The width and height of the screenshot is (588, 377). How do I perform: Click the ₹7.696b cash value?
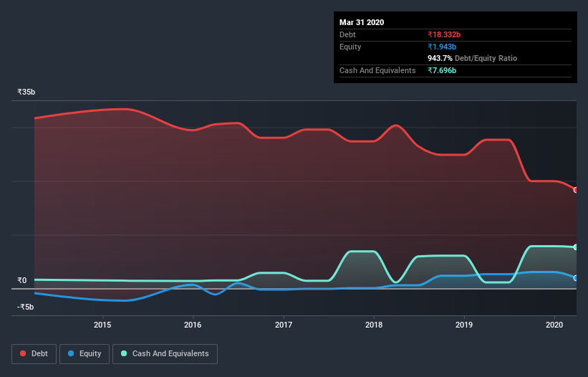442,70
